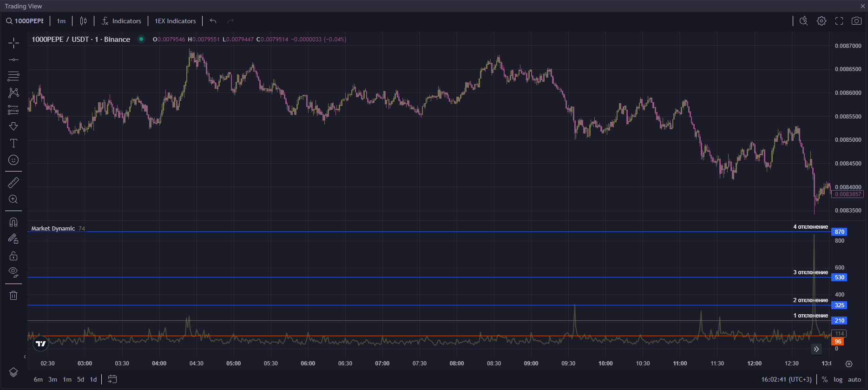Toggle the log scale option

click(838, 379)
